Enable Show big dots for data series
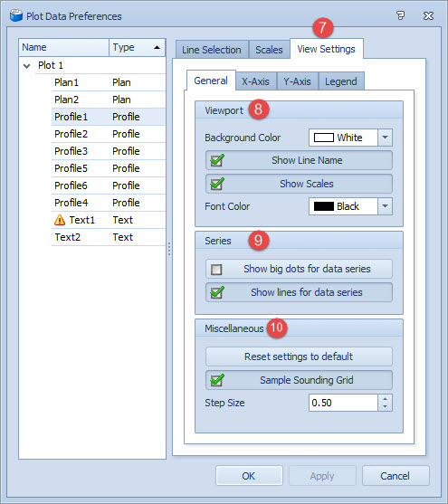The height and width of the screenshot is (504, 448). 216,269
